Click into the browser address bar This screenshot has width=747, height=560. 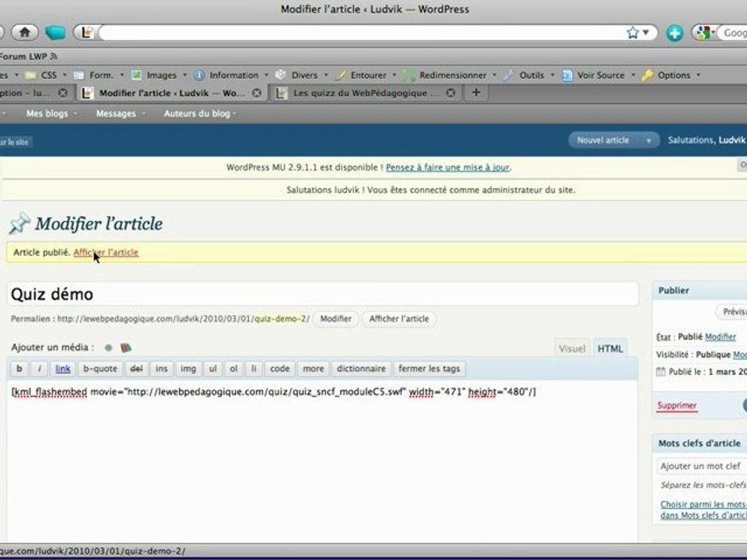pyautogui.click(x=362, y=33)
